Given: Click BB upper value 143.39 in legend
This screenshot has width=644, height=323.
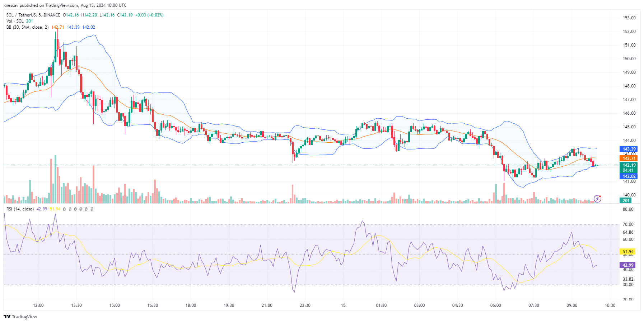Looking at the screenshot, I should coord(73,27).
